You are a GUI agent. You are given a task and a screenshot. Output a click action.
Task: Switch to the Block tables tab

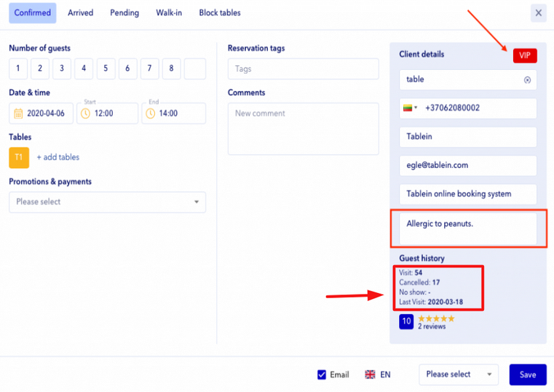coord(220,13)
